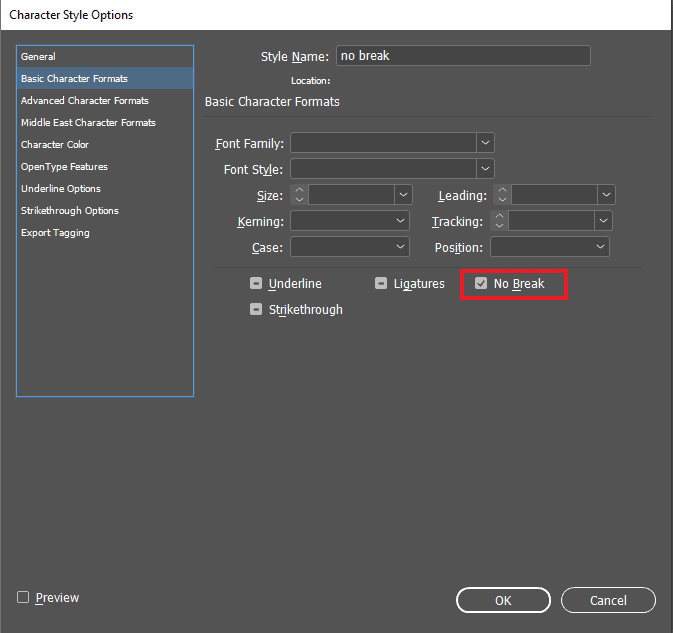Click the Style Name text field
673x633 pixels.
pyautogui.click(x=463, y=56)
